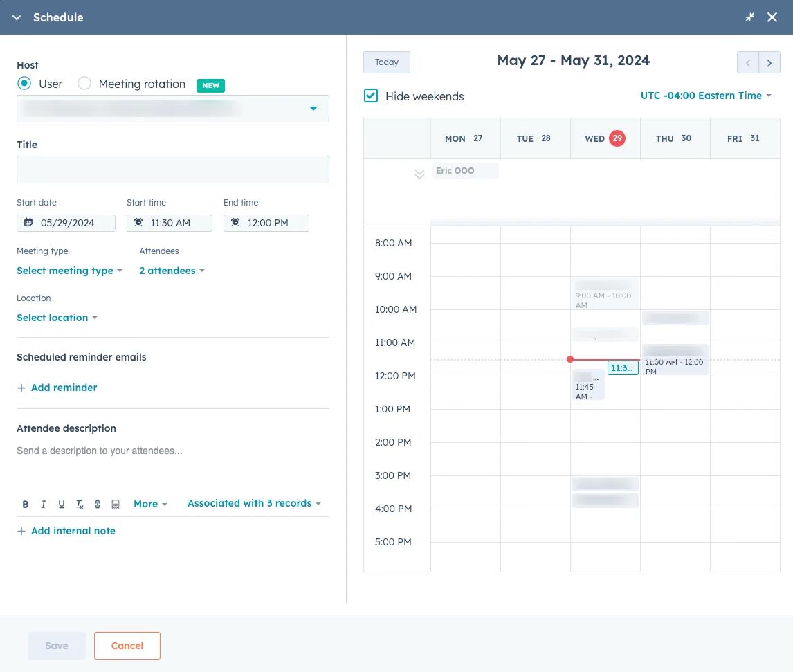793x672 pixels.
Task: Click Add internal note link
Action: [73, 531]
